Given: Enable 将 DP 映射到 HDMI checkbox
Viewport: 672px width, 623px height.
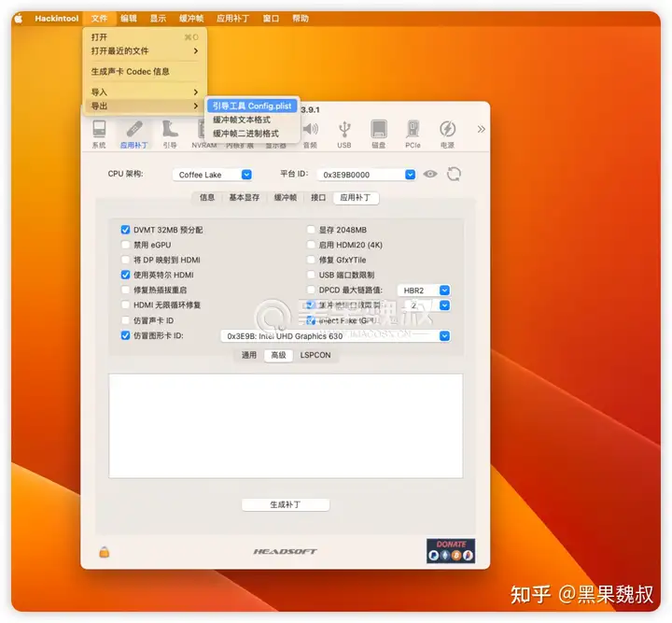Looking at the screenshot, I should (125, 260).
